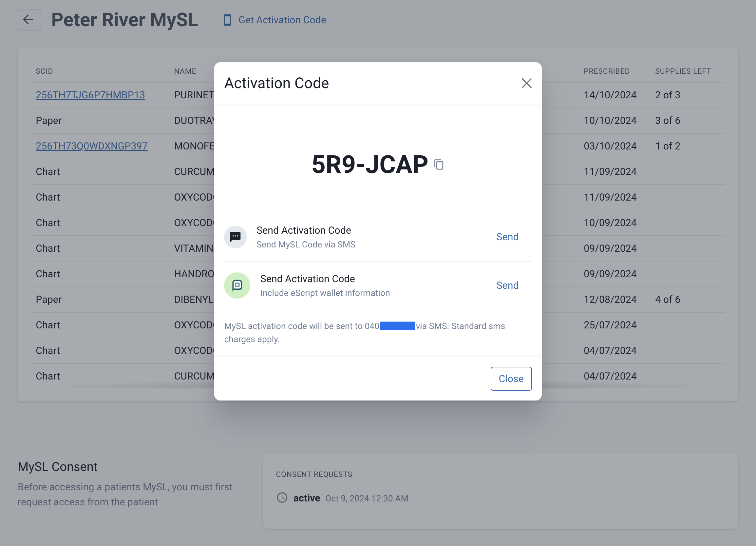Viewport: 756px width, 546px height.
Task: Click the back arrow to return
Action: tap(29, 20)
